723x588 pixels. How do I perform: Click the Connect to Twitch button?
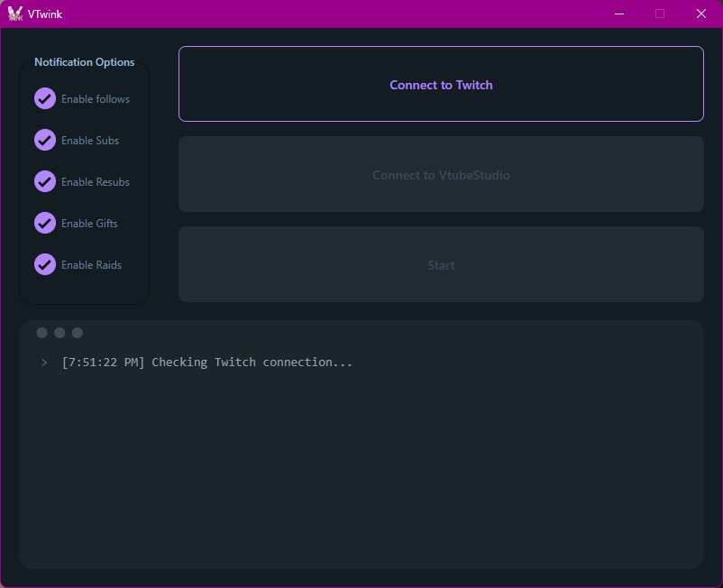pos(441,84)
